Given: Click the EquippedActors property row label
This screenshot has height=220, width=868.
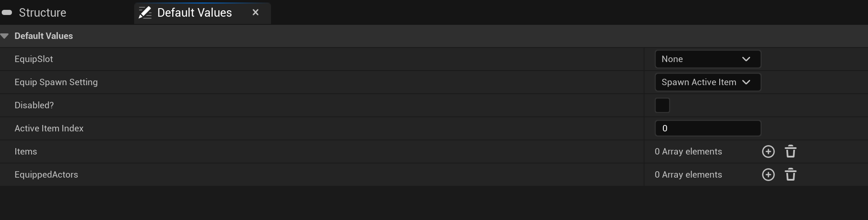Looking at the screenshot, I should (x=46, y=175).
